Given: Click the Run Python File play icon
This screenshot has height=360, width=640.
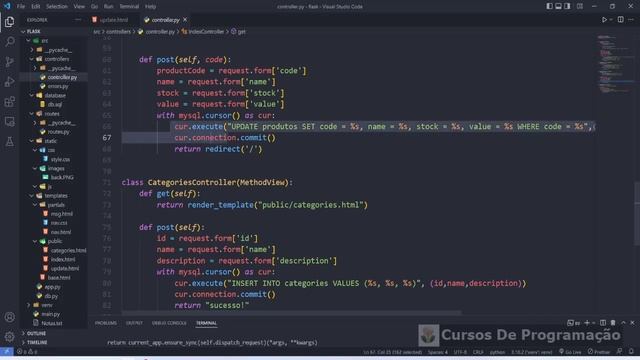Looking at the screenshot, I should click(604, 20).
